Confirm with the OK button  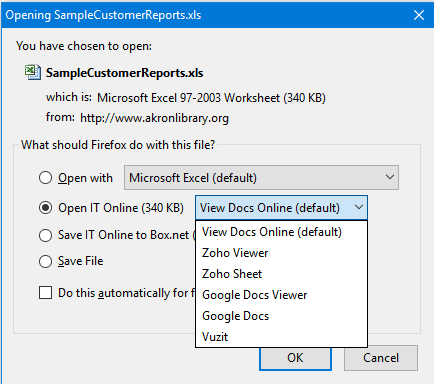pyautogui.click(x=295, y=358)
